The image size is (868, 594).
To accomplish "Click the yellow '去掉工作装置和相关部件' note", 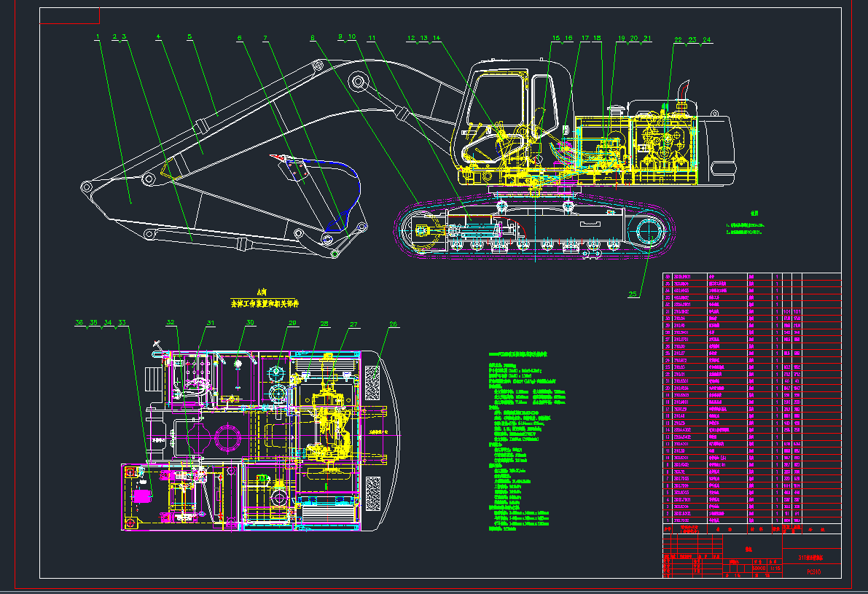I will point(265,303).
